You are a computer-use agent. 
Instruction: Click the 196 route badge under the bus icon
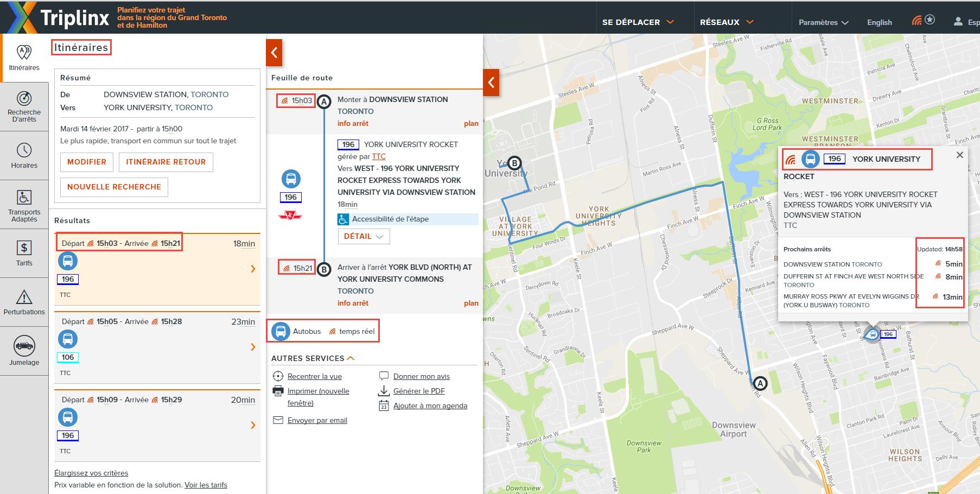click(x=291, y=197)
